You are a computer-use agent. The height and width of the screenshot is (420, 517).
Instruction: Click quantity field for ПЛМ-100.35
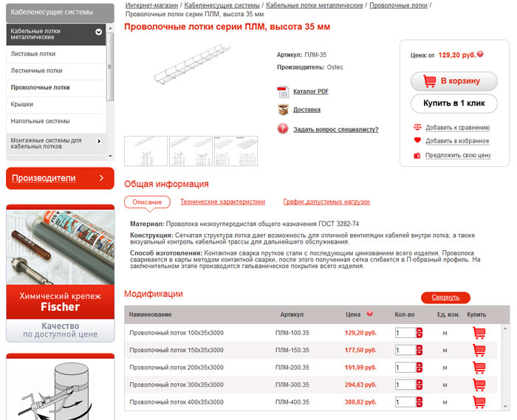point(405,333)
